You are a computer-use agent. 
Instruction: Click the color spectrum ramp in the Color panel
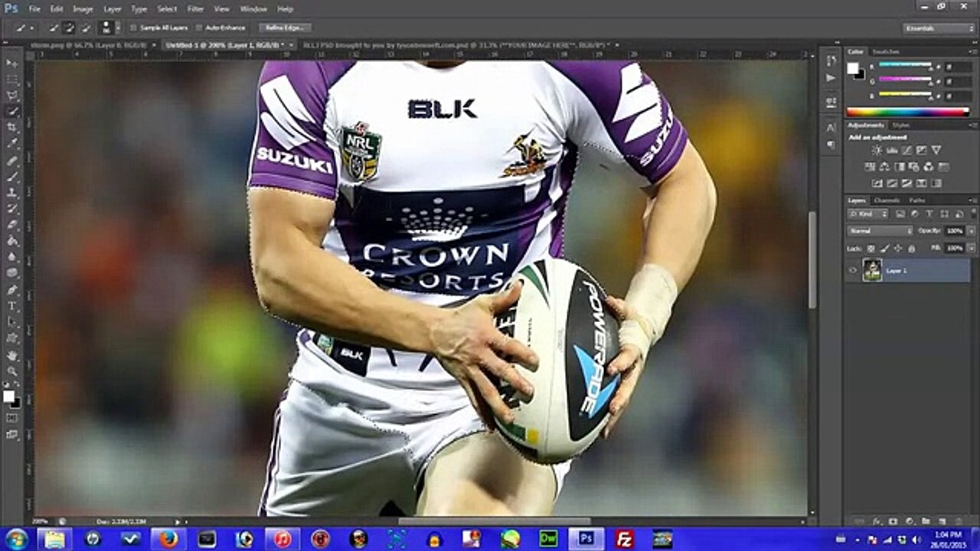908,112
